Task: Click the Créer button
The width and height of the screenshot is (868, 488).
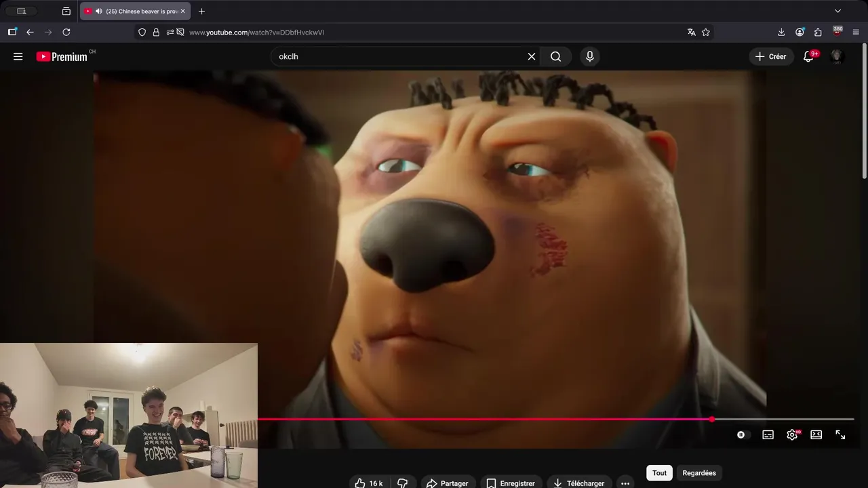Action: pos(771,57)
